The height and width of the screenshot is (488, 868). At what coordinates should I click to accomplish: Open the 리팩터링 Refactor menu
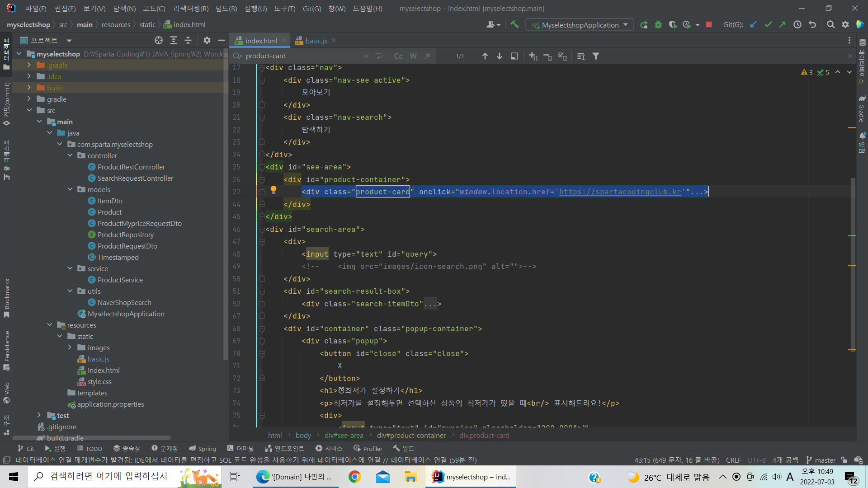(191, 9)
